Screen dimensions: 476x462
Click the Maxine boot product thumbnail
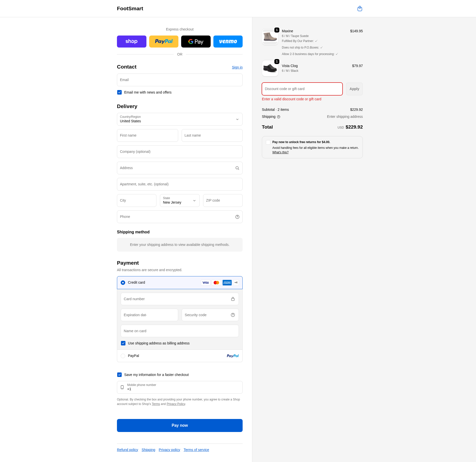[270, 37]
